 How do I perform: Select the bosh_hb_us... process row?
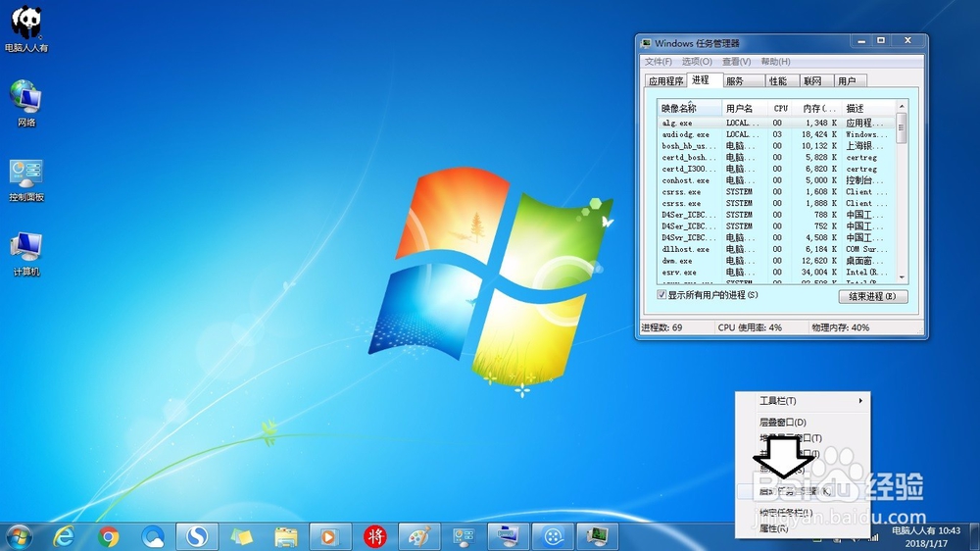[777, 146]
